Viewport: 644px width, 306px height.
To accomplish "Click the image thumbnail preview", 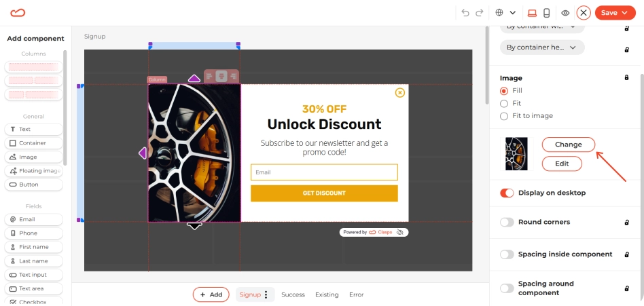I will (516, 154).
